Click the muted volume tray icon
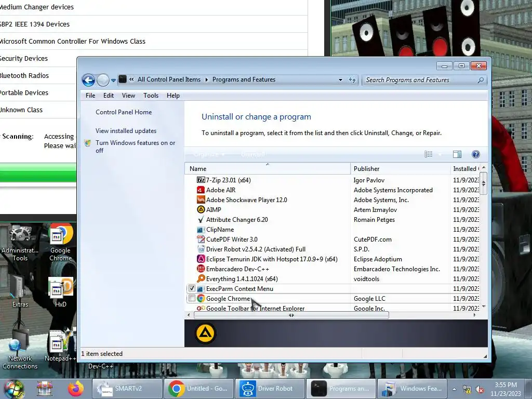532x399 pixels. tap(480, 390)
